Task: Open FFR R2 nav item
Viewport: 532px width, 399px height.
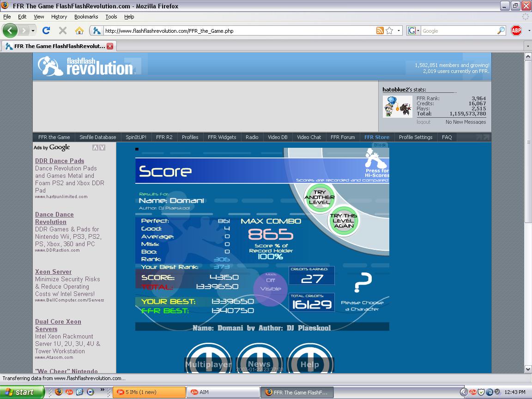Action: [x=164, y=137]
